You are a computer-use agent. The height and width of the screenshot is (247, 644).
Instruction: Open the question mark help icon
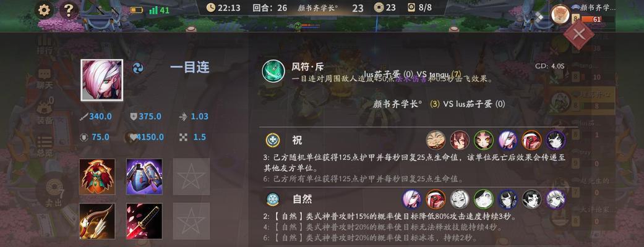69,10
